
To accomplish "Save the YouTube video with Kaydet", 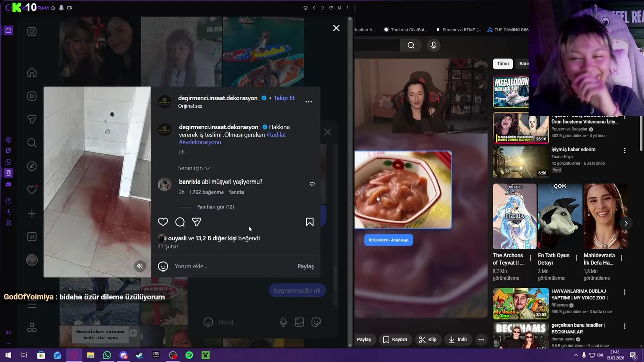I will 395,340.
